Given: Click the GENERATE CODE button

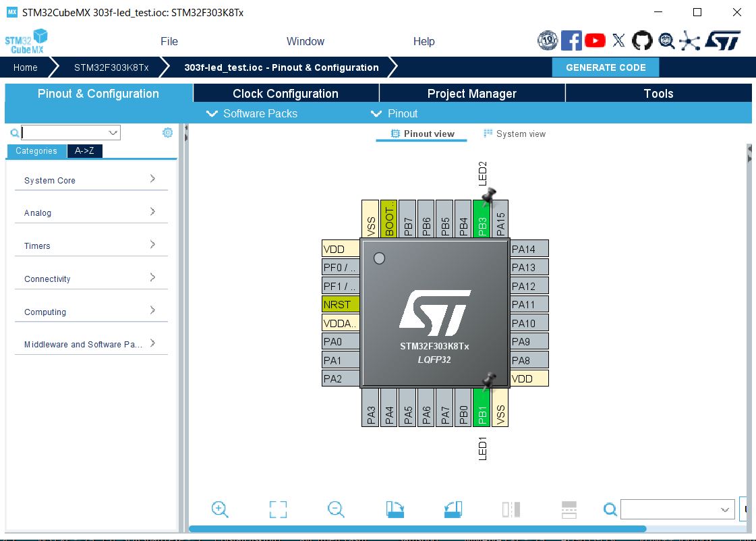Looking at the screenshot, I should coord(606,67).
